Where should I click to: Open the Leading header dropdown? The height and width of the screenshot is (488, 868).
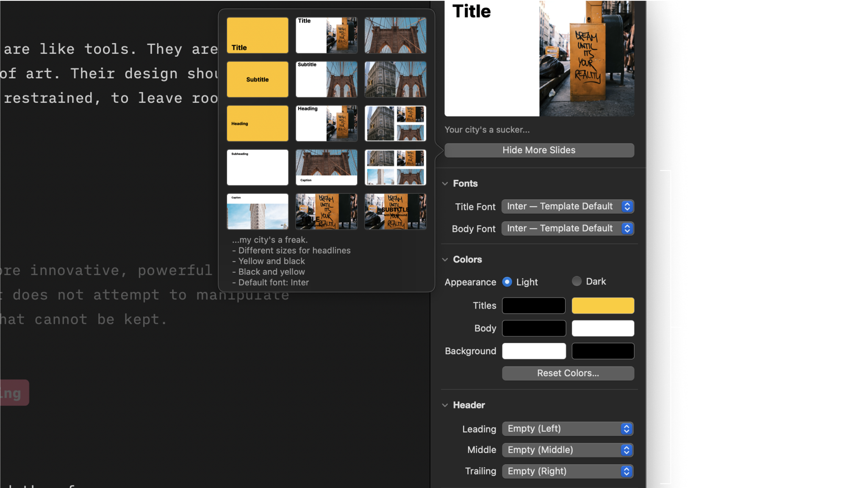click(x=567, y=428)
